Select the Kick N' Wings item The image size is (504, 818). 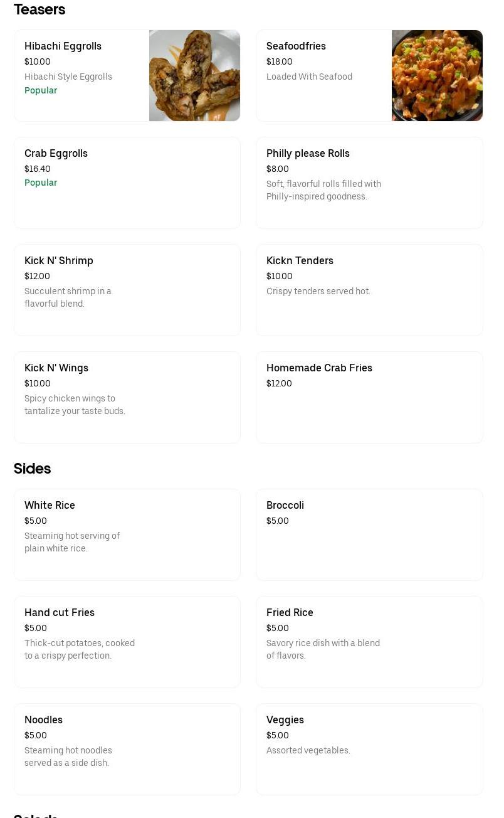127,397
